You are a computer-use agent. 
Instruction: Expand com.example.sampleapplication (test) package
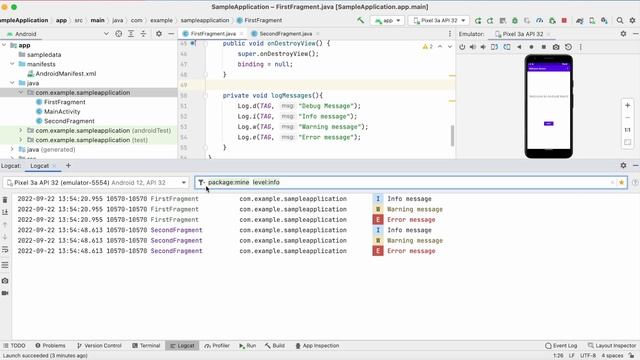pos(21,140)
